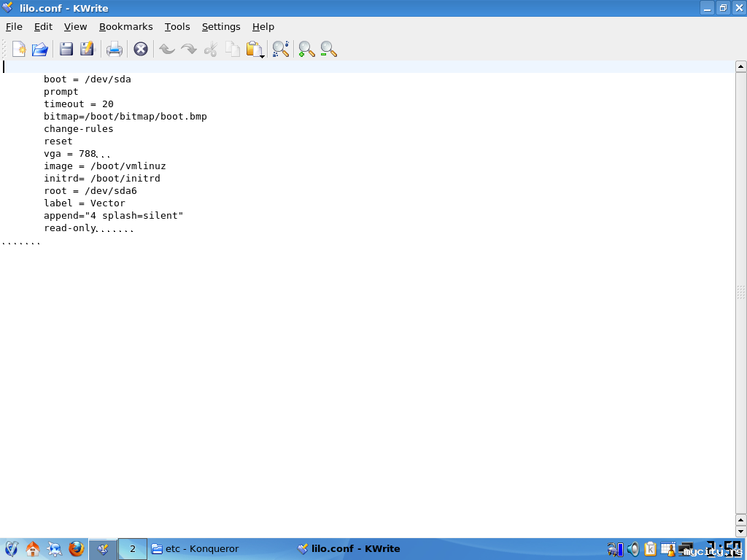Copy selection using the Copy icon
747x560 pixels.
(233, 49)
